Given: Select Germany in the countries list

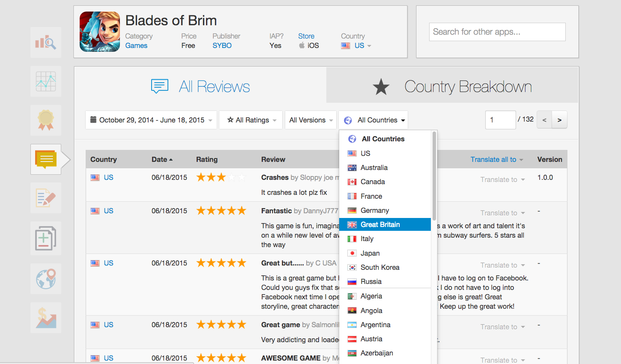Looking at the screenshot, I should (385, 210).
